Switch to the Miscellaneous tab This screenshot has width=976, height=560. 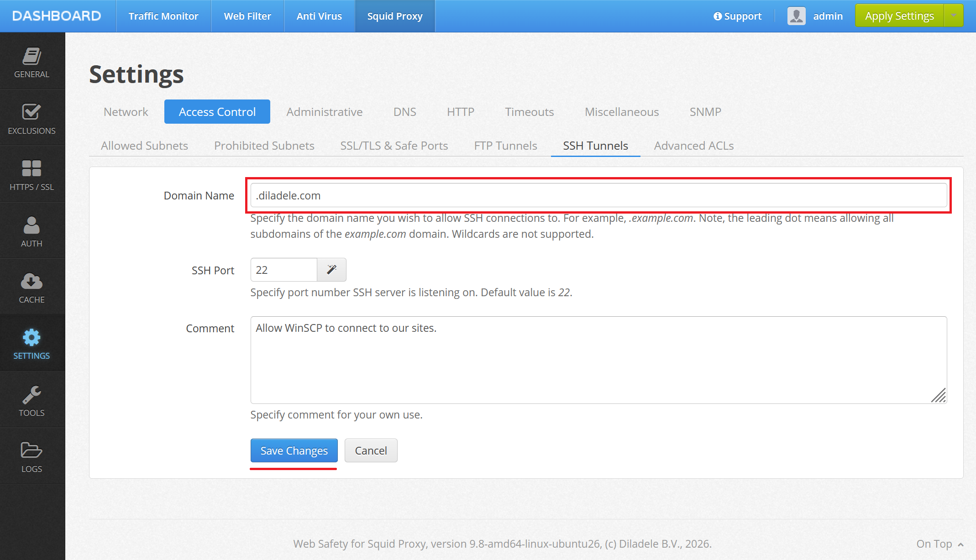[622, 112]
